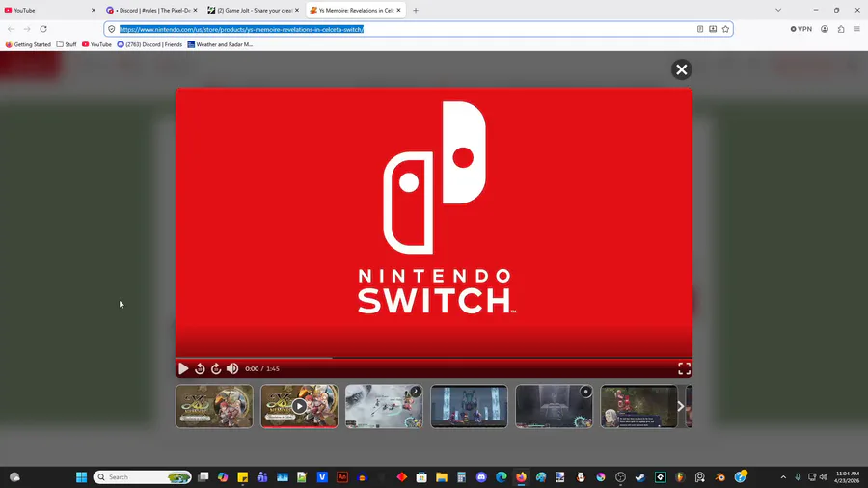Image resolution: width=868 pixels, height=488 pixels.
Task: Open the Stuff bookmarks folder
Action: click(67, 44)
